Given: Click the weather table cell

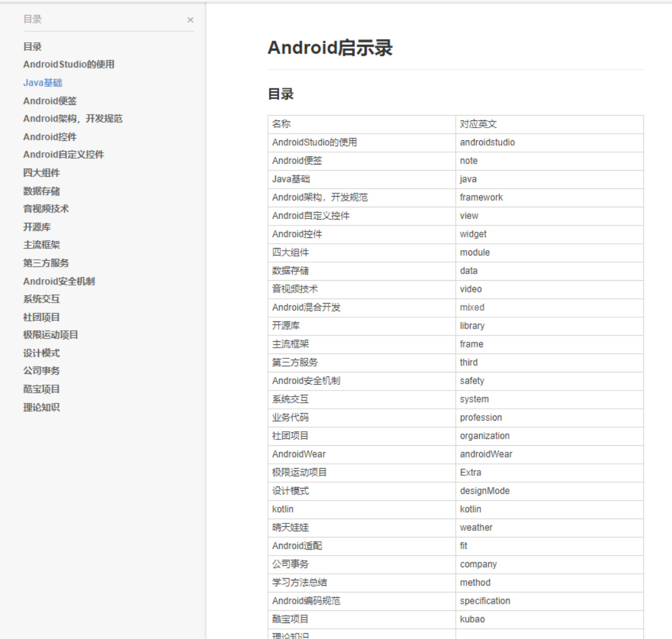Looking at the screenshot, I should pos(550,528).
